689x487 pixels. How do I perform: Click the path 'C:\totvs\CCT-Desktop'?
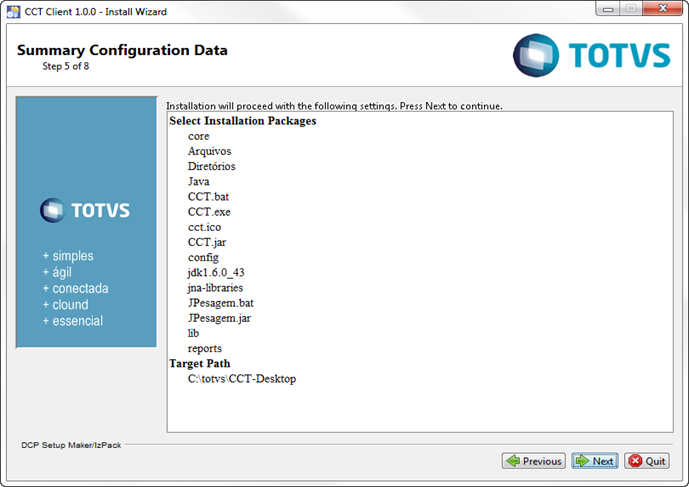242,379
